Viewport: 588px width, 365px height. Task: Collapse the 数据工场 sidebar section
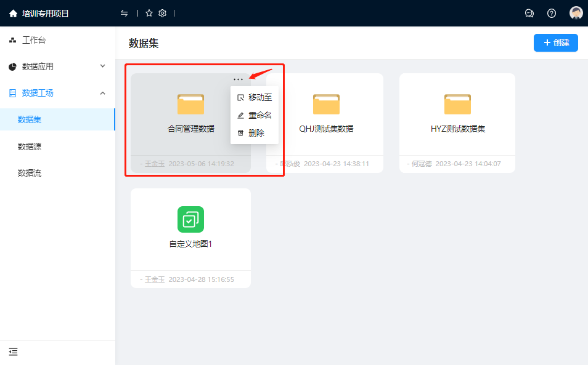click(102, 93)
